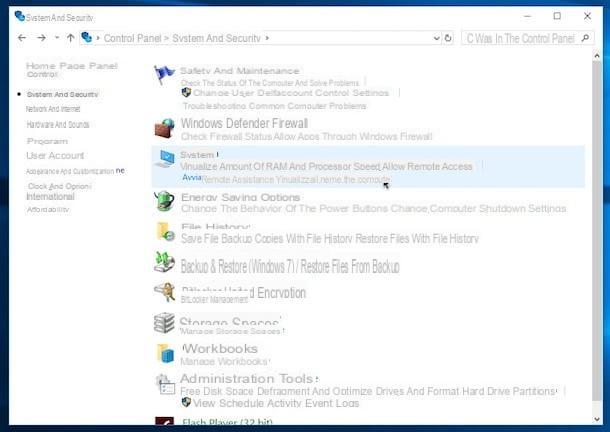Click the File History folder icon
This screenshot has width=610, height=432.
click(x=165, y=232)
